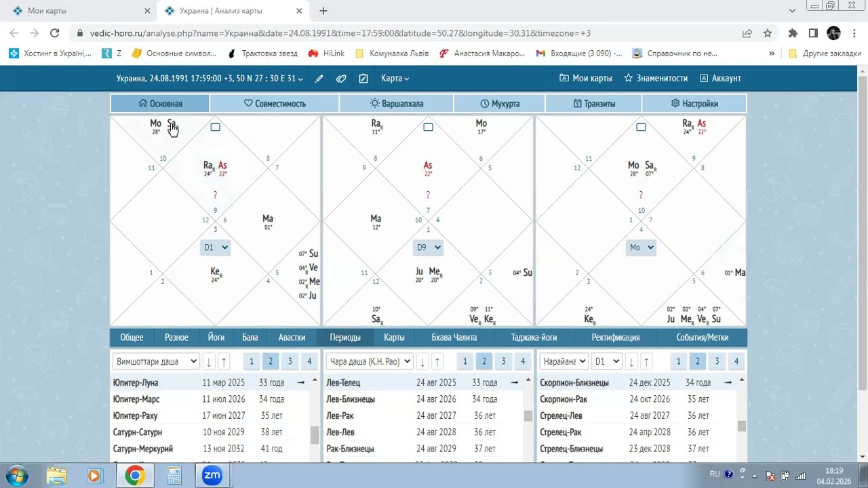
Task: Switch to the Настройки tab
Action: tap(694, 104)
